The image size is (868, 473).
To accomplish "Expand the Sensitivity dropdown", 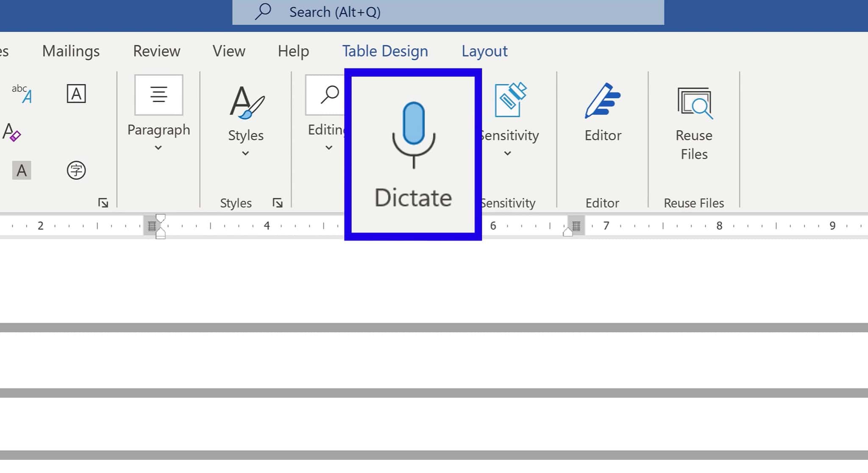I will [x=508, y=154].
